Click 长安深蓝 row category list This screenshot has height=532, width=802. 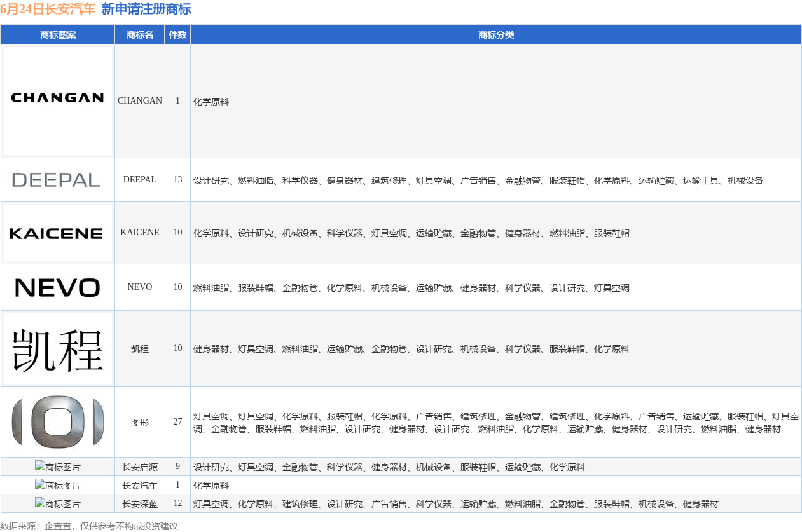[456, 504]
